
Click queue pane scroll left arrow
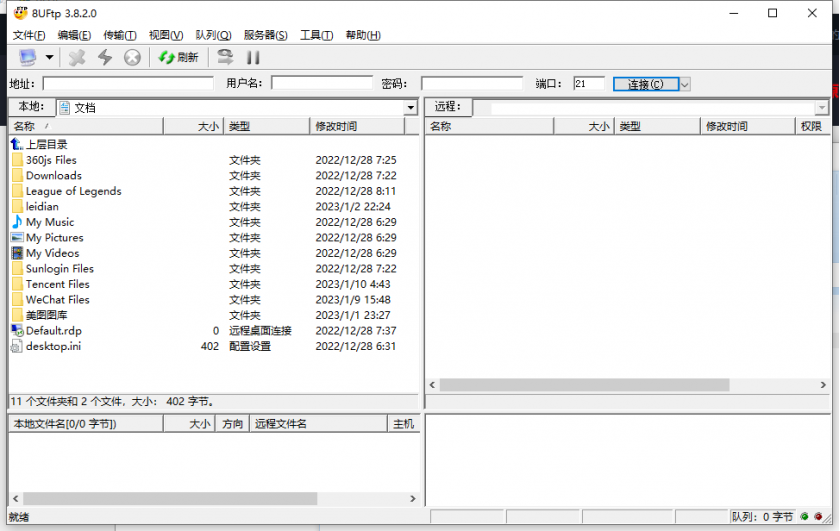[16, 498]
